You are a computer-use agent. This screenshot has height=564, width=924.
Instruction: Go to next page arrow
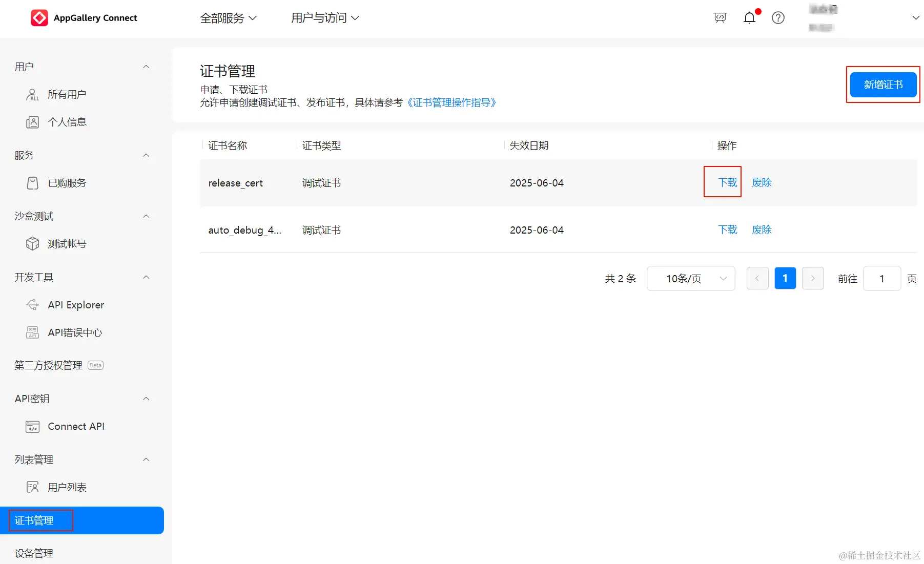point(813,279)
